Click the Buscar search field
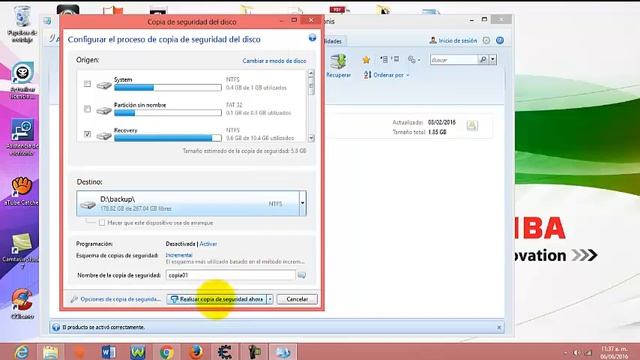Image resolution: width=640 pixels, height=360 pixels. coord(454,60)
